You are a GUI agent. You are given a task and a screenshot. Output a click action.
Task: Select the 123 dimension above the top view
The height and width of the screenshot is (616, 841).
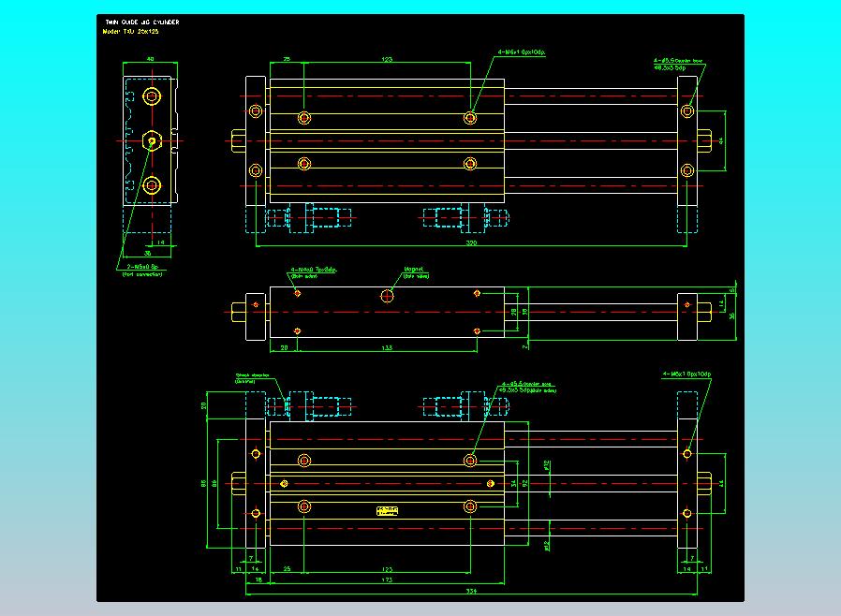coord(387,59)
